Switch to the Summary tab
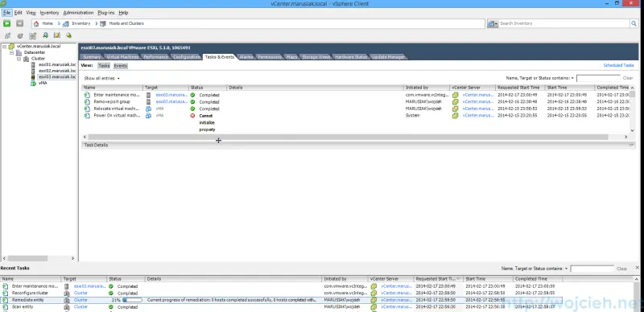The image size is (644, 312). point(92,57)
